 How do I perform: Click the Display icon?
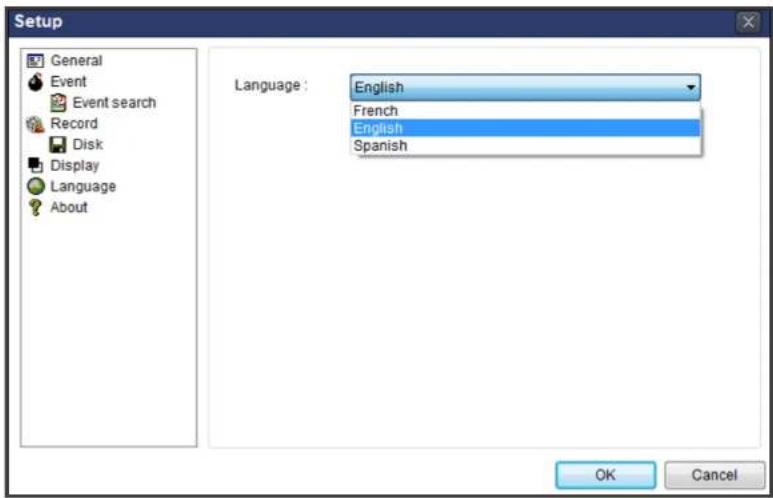click(x=35, y=165)
